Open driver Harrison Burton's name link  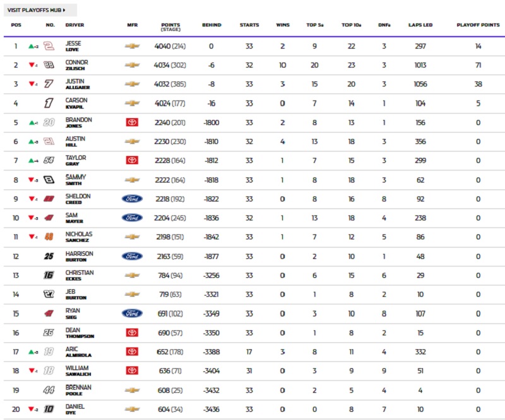[80, 256]
